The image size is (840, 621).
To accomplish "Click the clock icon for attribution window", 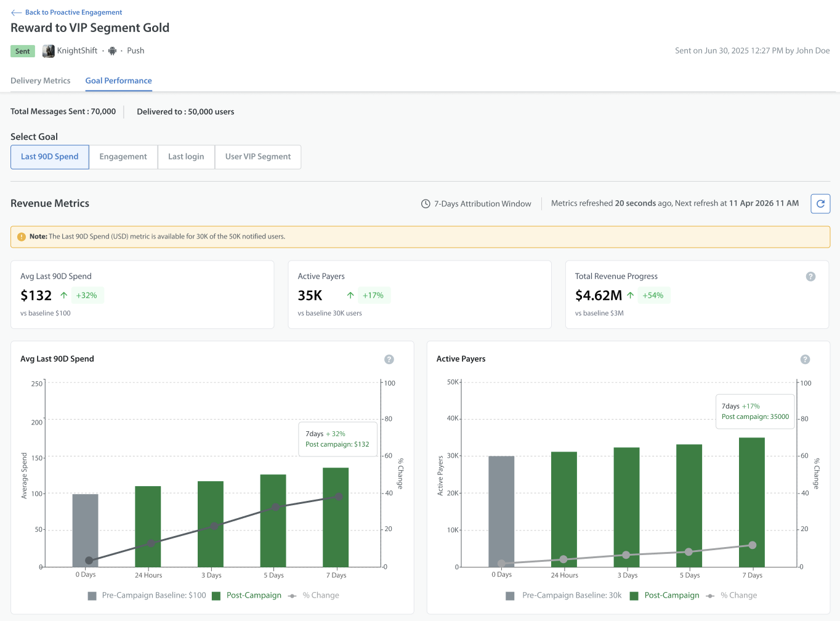I will 426,203.
